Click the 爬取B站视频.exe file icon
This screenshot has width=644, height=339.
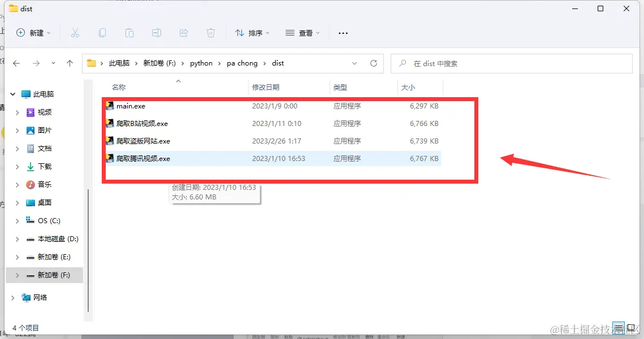pos(110,123)
